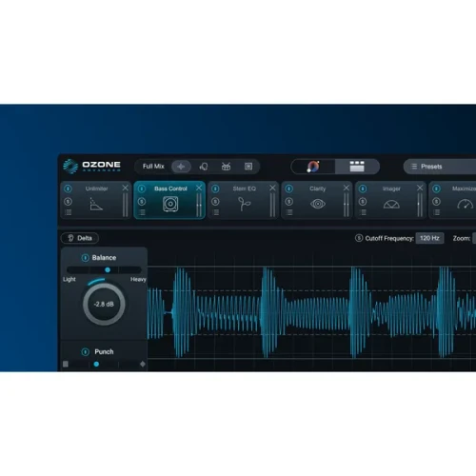Bypass the Clarity module

[x=288, y=188]
